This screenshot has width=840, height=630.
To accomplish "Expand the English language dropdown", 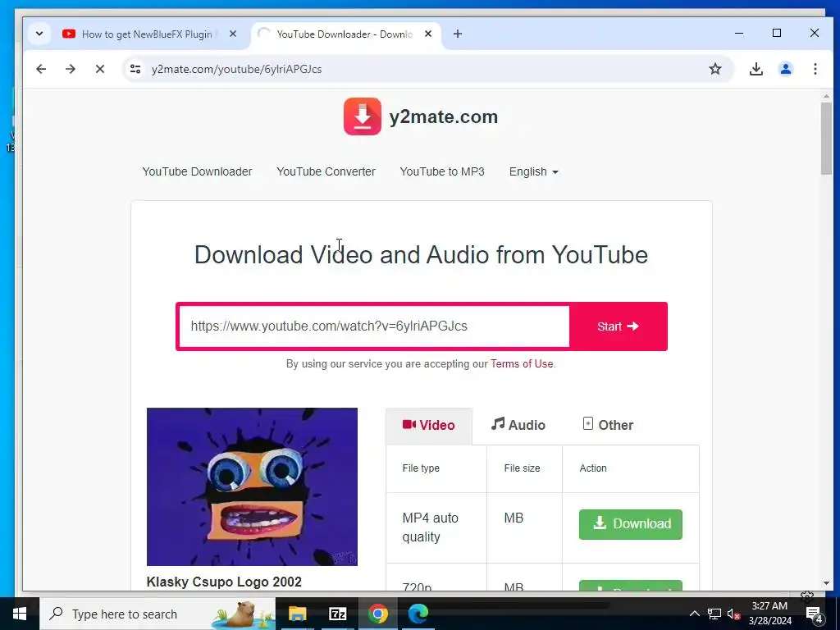I will coord(533,171).
